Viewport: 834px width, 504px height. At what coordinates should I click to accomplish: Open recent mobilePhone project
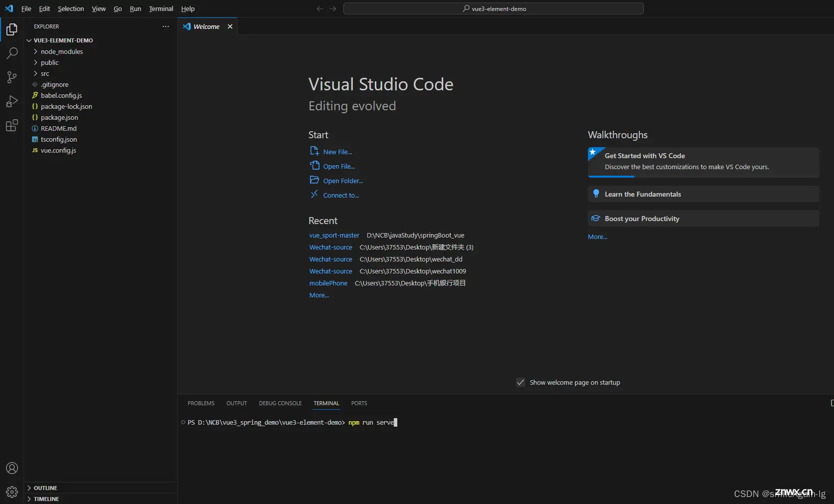pos(328,283)
